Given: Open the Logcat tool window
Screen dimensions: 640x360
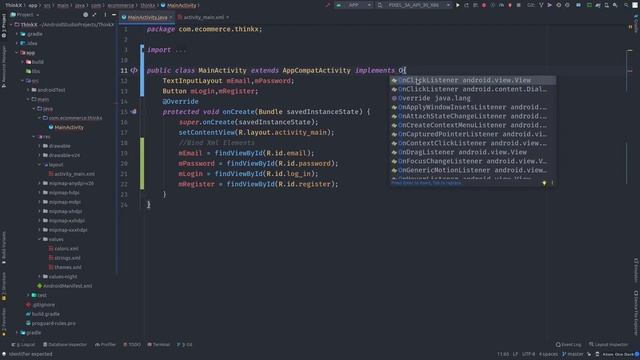Looking at the screenshot, I should pos(23,344).
